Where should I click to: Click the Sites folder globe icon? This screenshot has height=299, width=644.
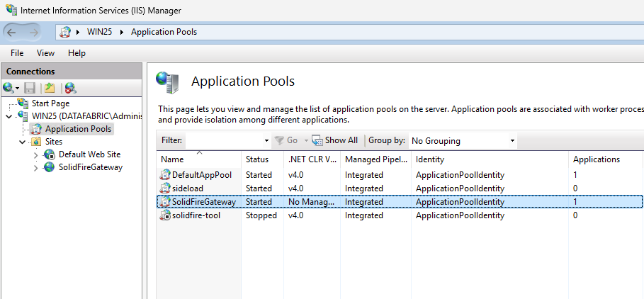tap(37, 142)
